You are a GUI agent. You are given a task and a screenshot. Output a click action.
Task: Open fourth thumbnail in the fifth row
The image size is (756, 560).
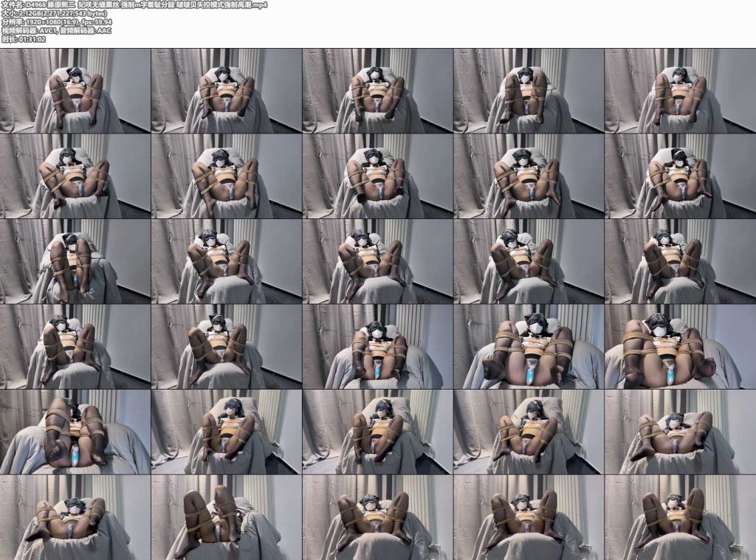529,432
